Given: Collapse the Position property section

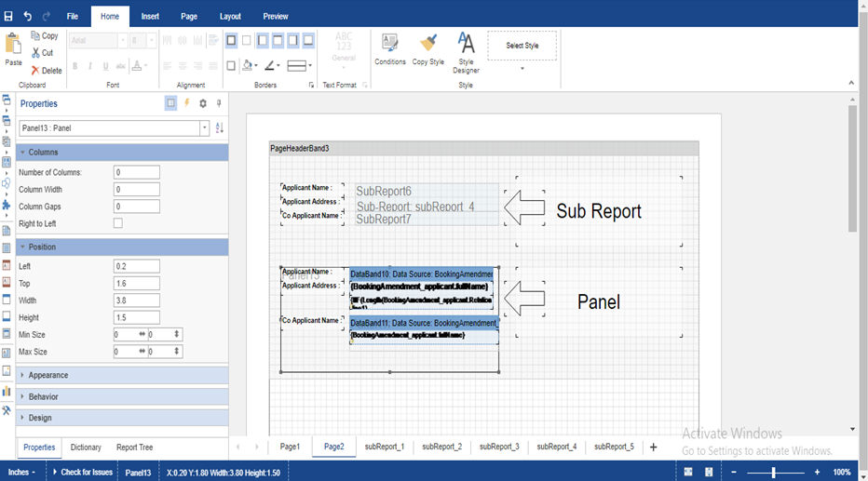Looking at the screenshot, I should pyautogui.click(x=122, y=247).
